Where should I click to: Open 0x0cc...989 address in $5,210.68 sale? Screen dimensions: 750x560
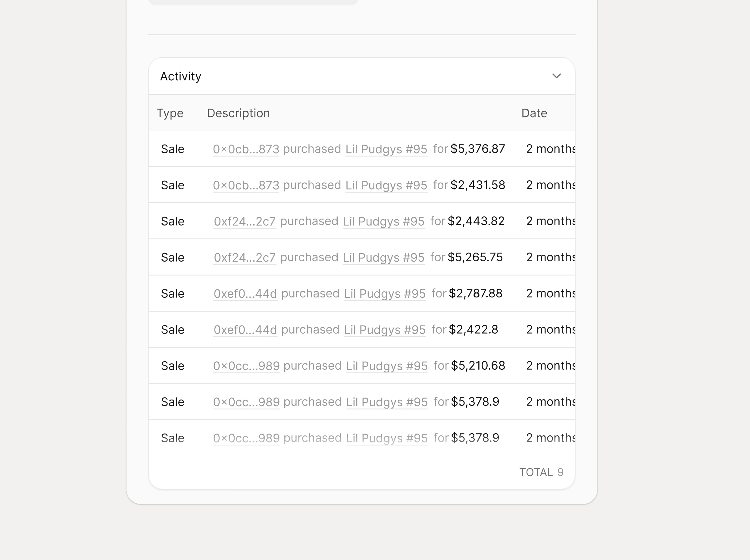(246, 366)
